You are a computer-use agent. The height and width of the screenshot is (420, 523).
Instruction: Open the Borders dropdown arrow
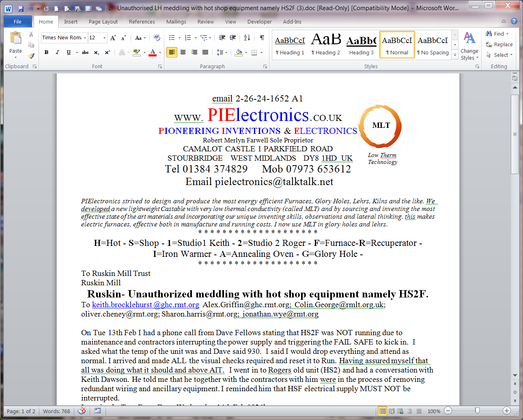click(x=262, y=52)
